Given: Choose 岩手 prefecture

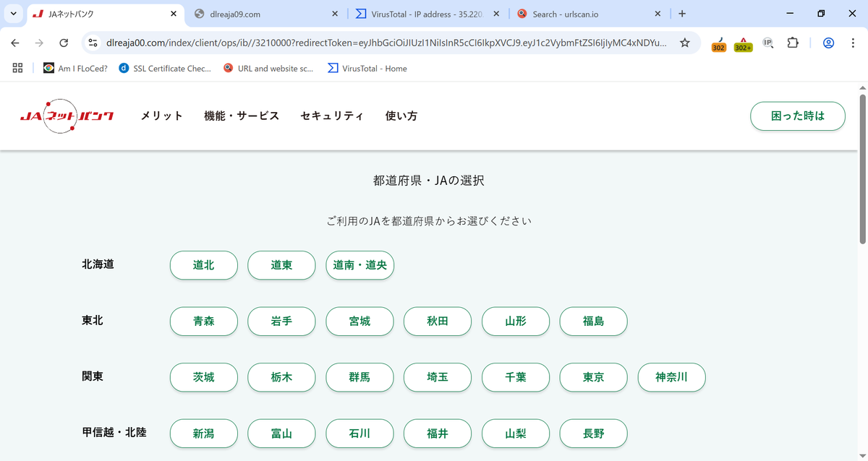Looking at the screenshot, I should [281, 322].
